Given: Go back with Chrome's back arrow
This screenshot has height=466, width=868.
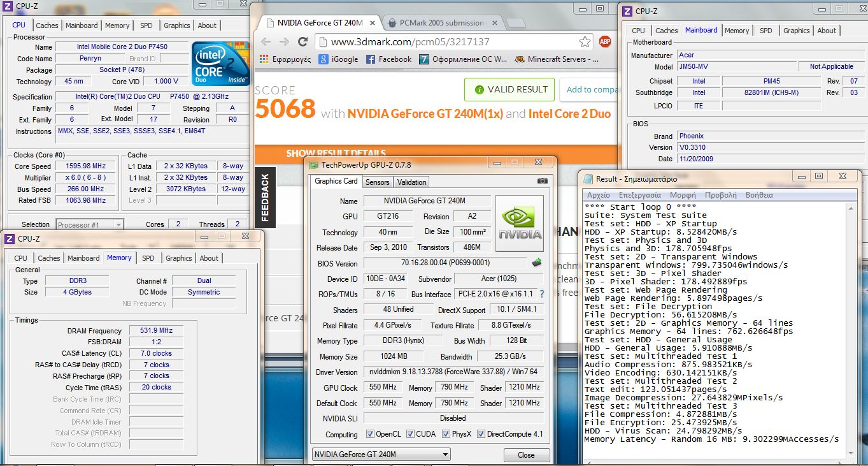Looking at the screenshot, I should pyautogui.click(x=266, y=42).
